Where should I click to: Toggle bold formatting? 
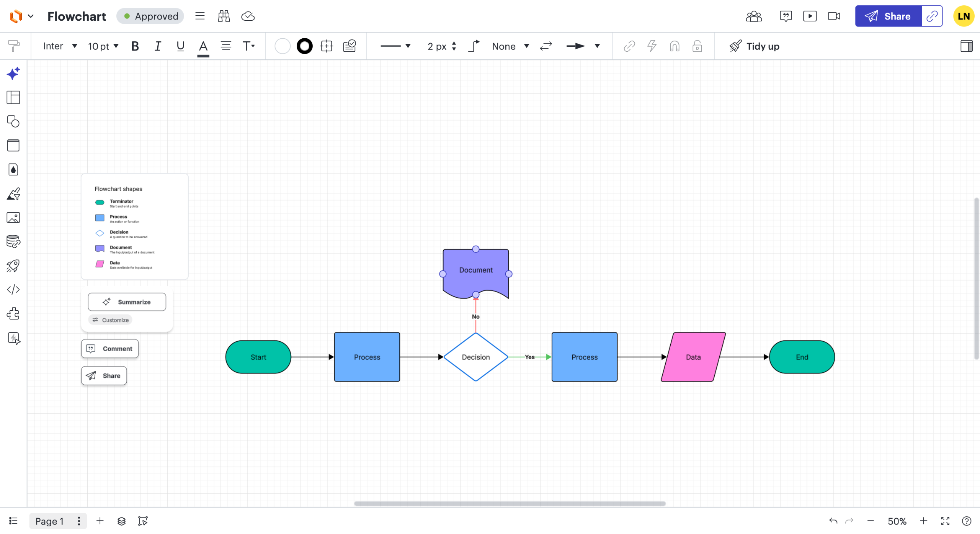(135, 46)
